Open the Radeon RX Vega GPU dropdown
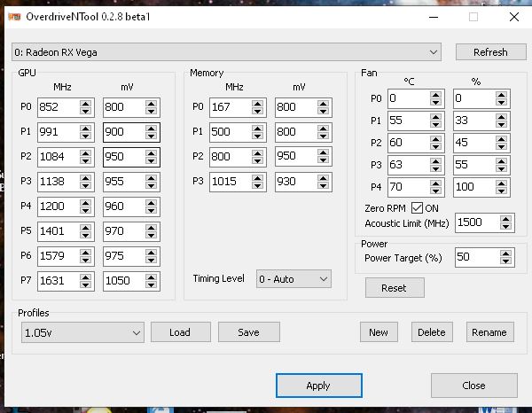This screenshot has height=413, width=532. (226, 52)
